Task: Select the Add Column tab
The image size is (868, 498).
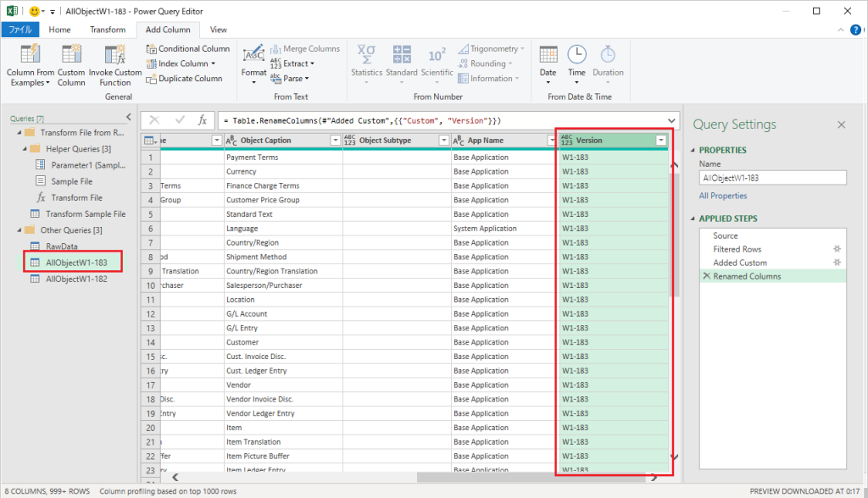Action: (x=168, y=30)
